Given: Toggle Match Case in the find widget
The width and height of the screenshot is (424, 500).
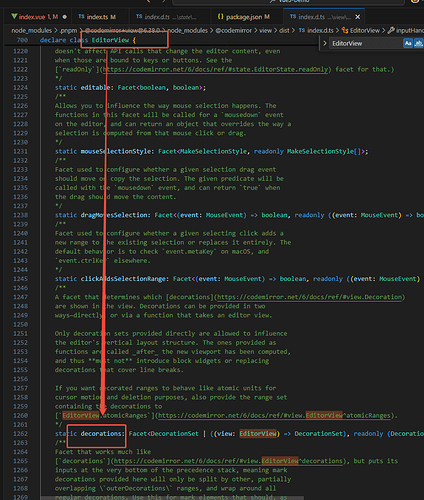Looking at the screenshot, I should pyautogui.click(x=408, y=43).
